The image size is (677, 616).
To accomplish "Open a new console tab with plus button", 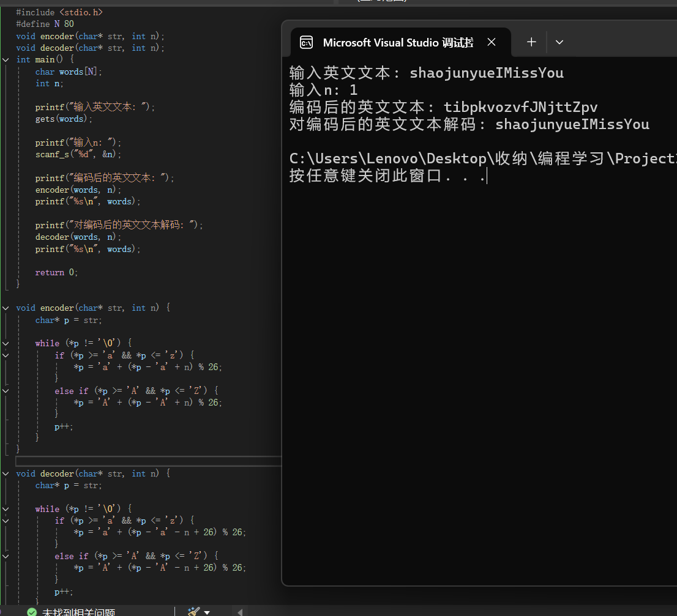I will (x=531, y=42).
